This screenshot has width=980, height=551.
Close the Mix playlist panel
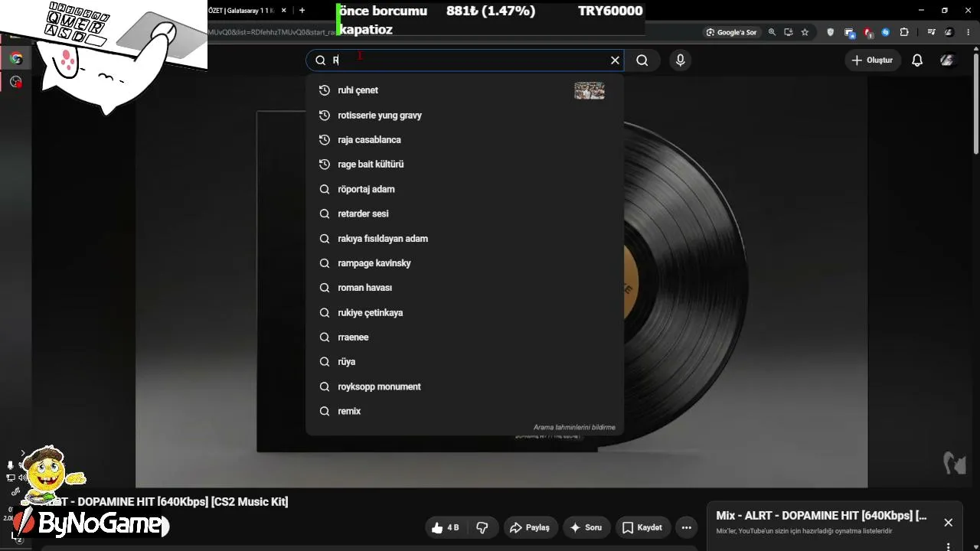point(948,523)
